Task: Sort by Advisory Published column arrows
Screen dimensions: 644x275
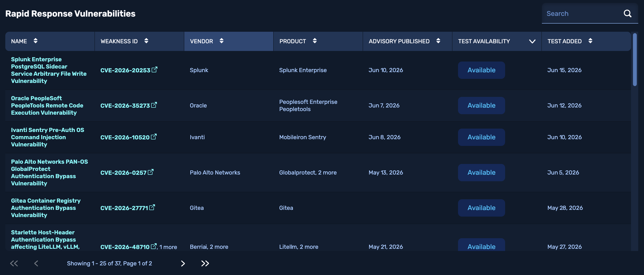Action: point(438,41)
